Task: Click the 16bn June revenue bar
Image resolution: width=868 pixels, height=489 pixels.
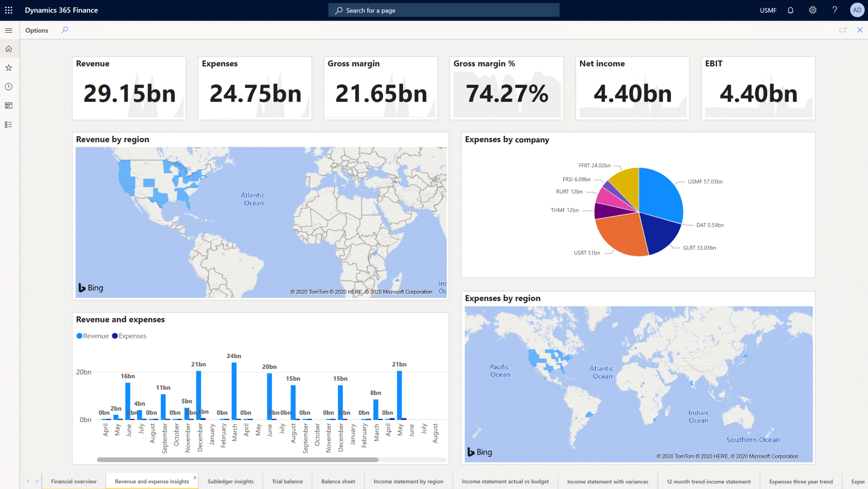Action: (x=128, y=401)
